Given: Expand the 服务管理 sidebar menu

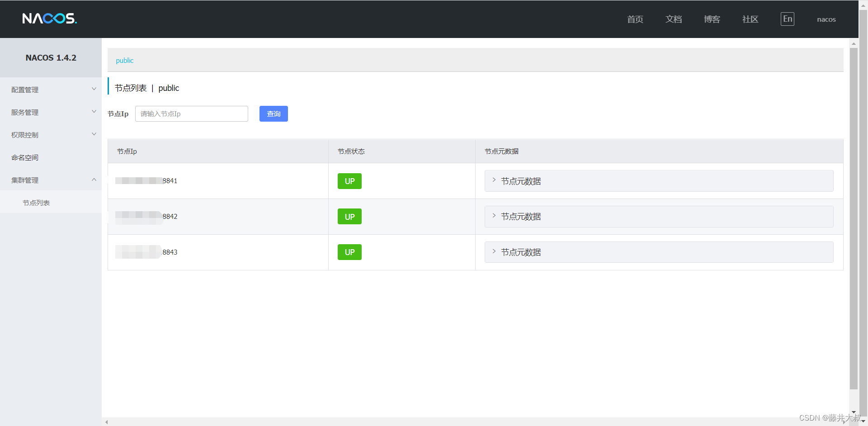Looking at the screenshot, I should point(51,112).
